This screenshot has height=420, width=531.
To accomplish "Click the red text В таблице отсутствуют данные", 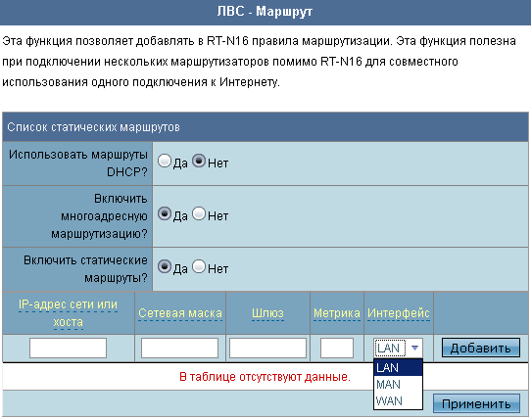I will pyautogui.click(x=265, y=376).
